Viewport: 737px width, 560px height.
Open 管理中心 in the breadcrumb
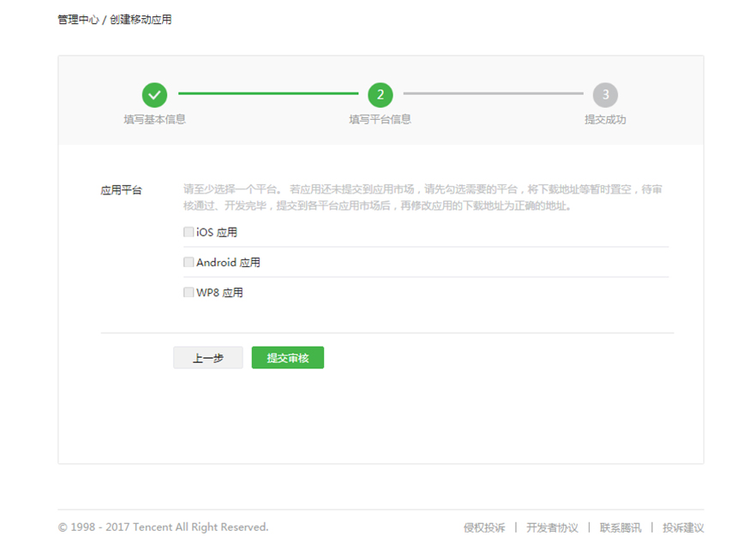point(78,19)
